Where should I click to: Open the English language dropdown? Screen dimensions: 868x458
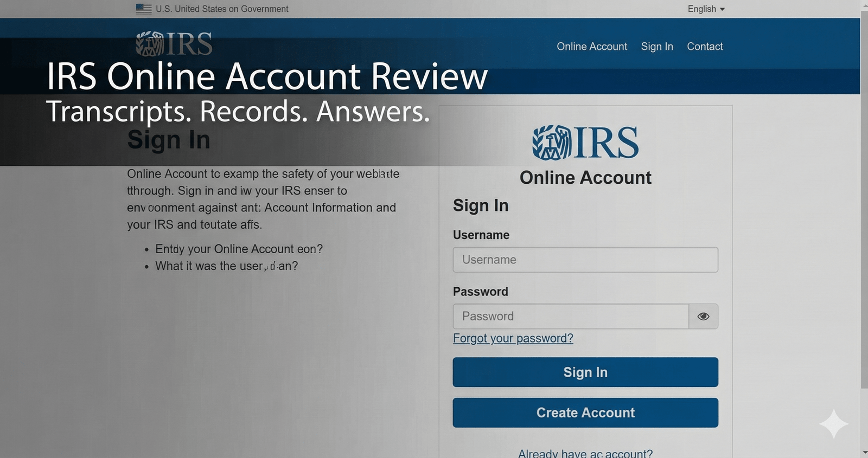[706, 9]
